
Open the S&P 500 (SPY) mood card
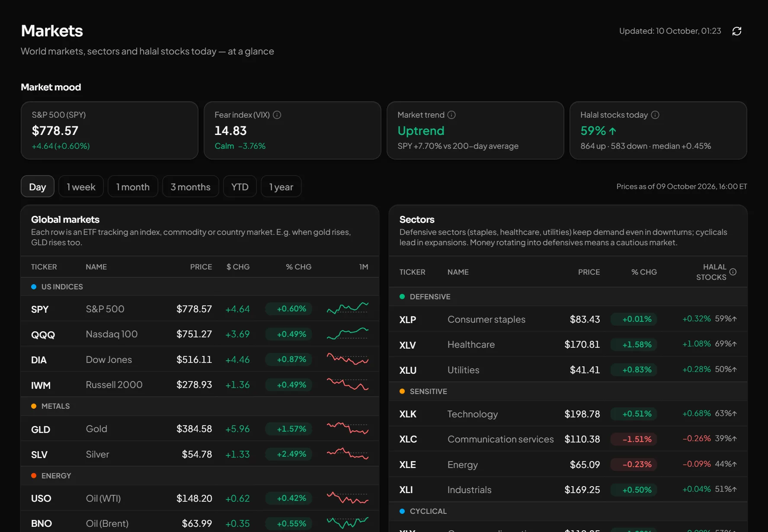[x=109, y=130]
